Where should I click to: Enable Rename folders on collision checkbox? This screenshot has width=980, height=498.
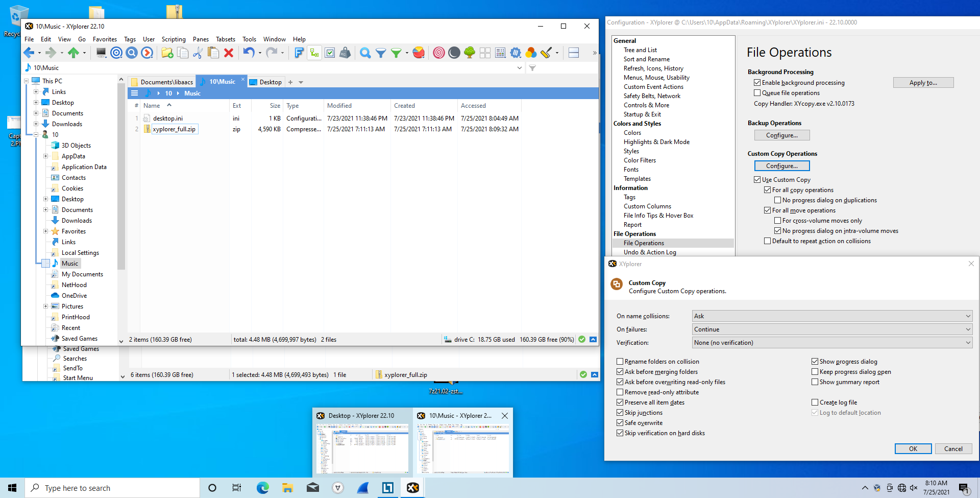pos(620,362)
